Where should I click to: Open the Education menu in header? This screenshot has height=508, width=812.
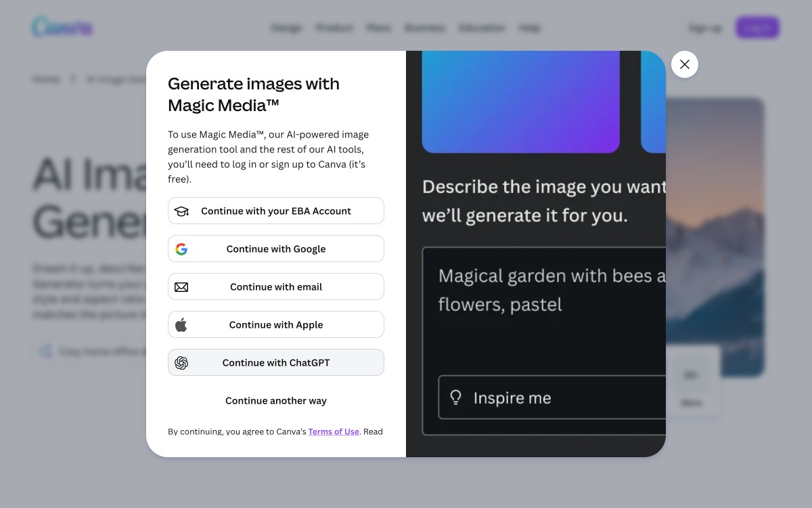[x=482, y=28]
